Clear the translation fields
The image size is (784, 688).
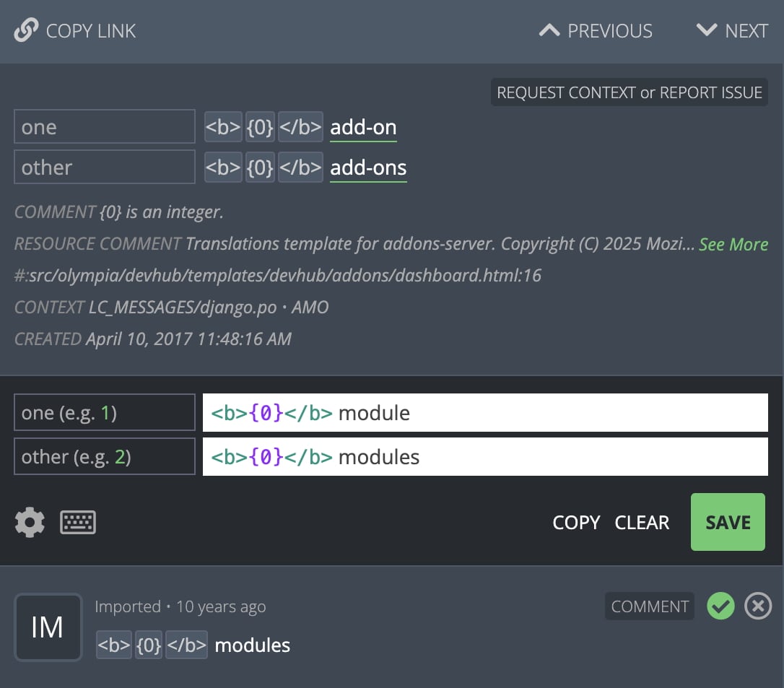tap(642, 522)
